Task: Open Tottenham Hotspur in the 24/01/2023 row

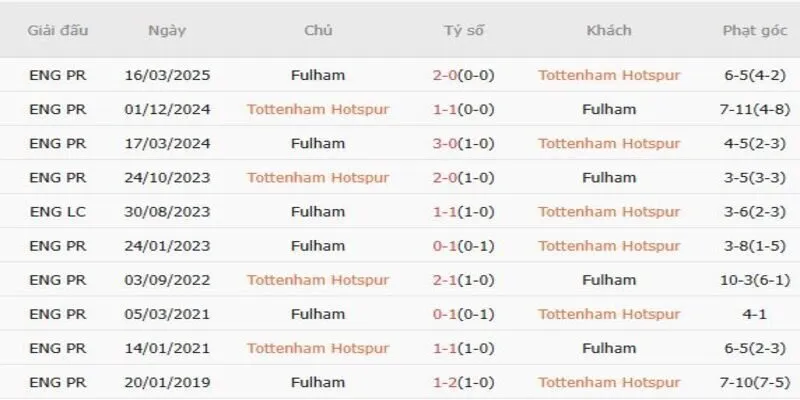Action: pos(609,246)
